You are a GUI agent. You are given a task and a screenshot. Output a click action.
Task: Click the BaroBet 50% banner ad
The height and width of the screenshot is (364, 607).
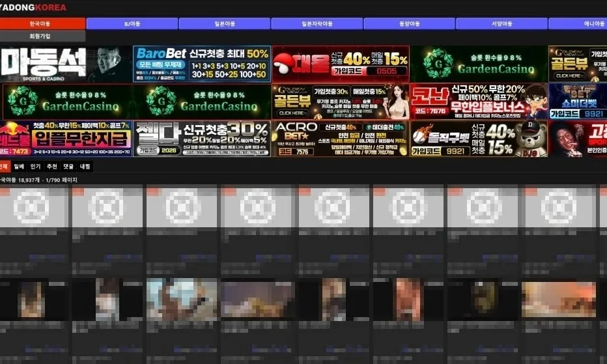202,64
